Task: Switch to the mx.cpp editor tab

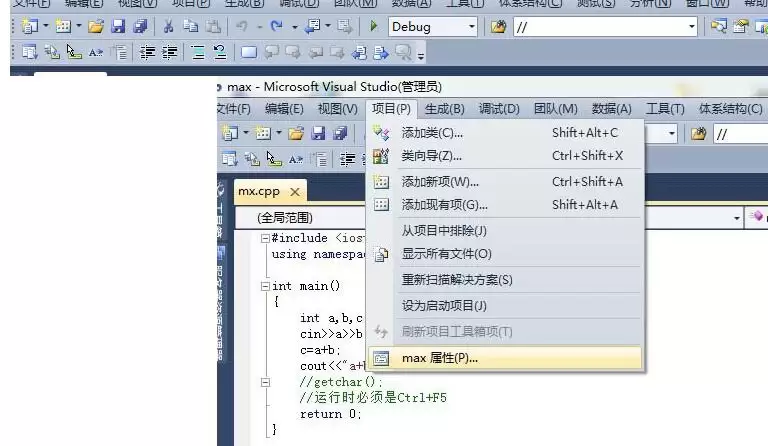Action: [x=260, y=191]
